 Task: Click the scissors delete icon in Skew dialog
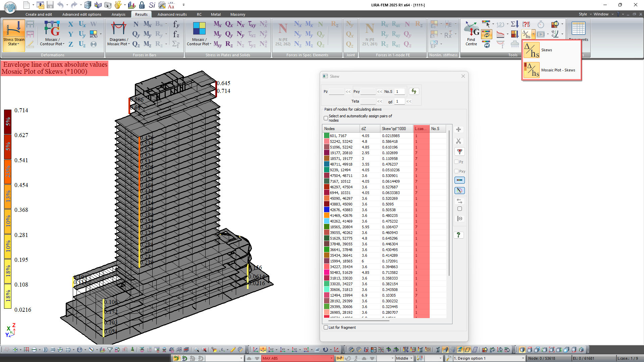pos(459,141)
